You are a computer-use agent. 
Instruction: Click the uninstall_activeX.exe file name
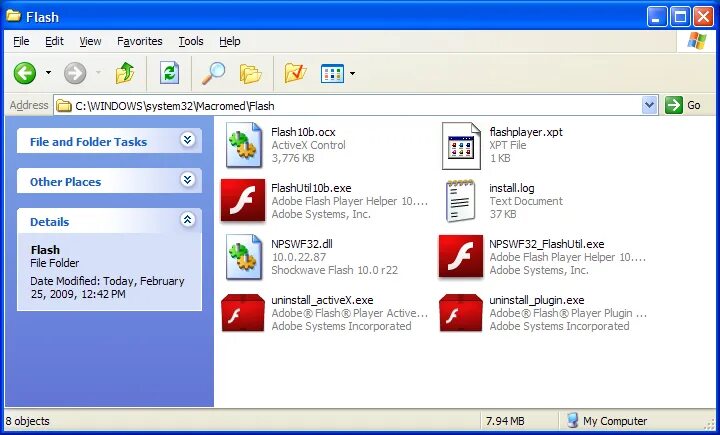[x=322, y=300]
